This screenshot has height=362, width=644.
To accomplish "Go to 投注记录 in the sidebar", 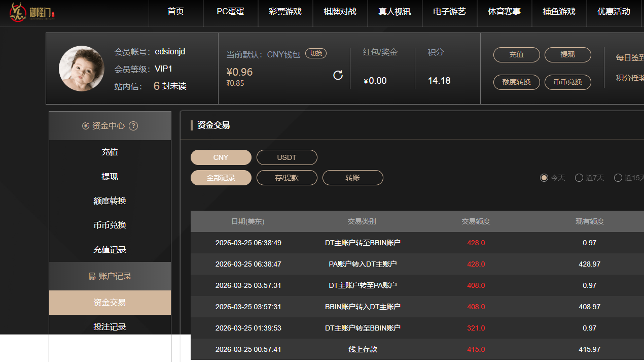I will pos(110,327).
